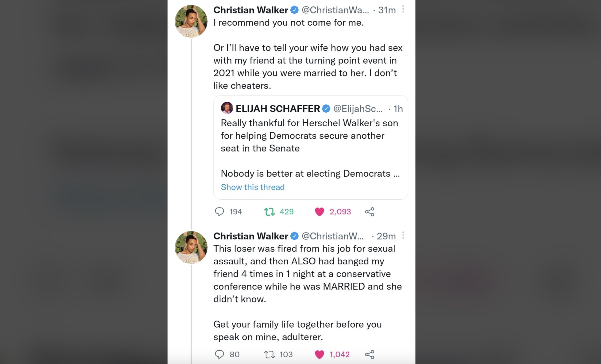
Task: Open Christian Walker's avatar on second tweet
Action: (x=191, y=247)
